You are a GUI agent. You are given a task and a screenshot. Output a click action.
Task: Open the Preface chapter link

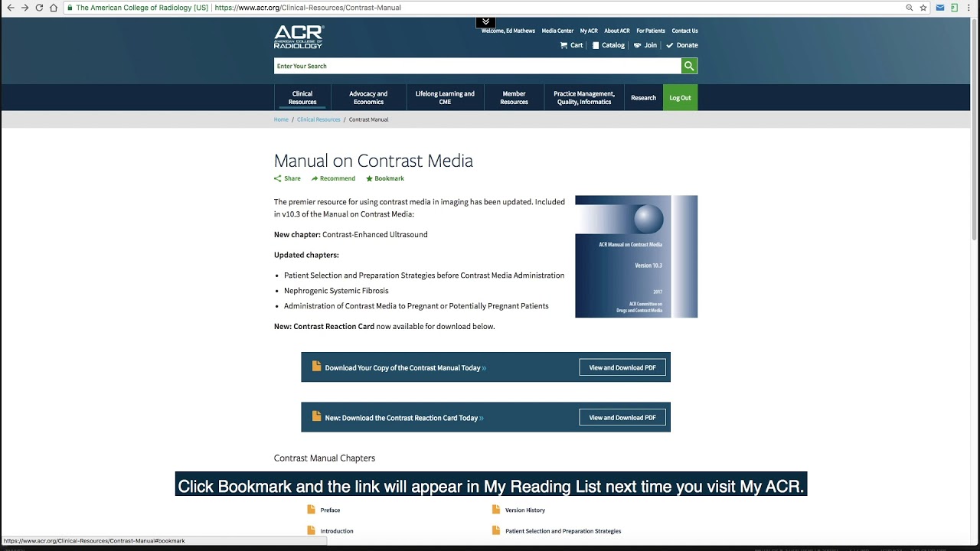[330, 510]
